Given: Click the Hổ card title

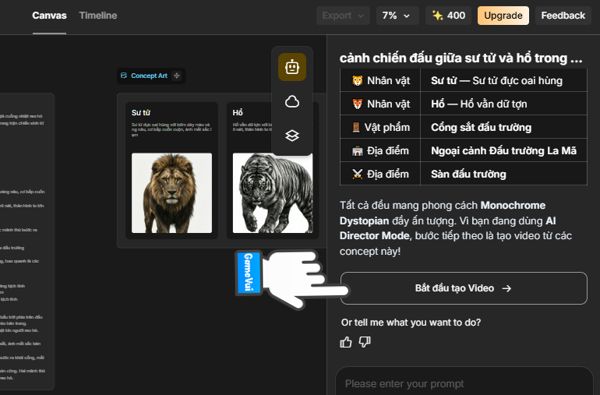Looking at the screenshot, I should pyautogui.click(x=238, y=113).
